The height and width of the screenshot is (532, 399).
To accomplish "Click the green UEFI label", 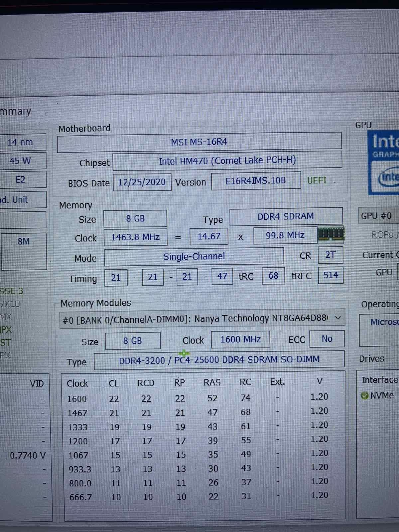I will tap(317, 180).
